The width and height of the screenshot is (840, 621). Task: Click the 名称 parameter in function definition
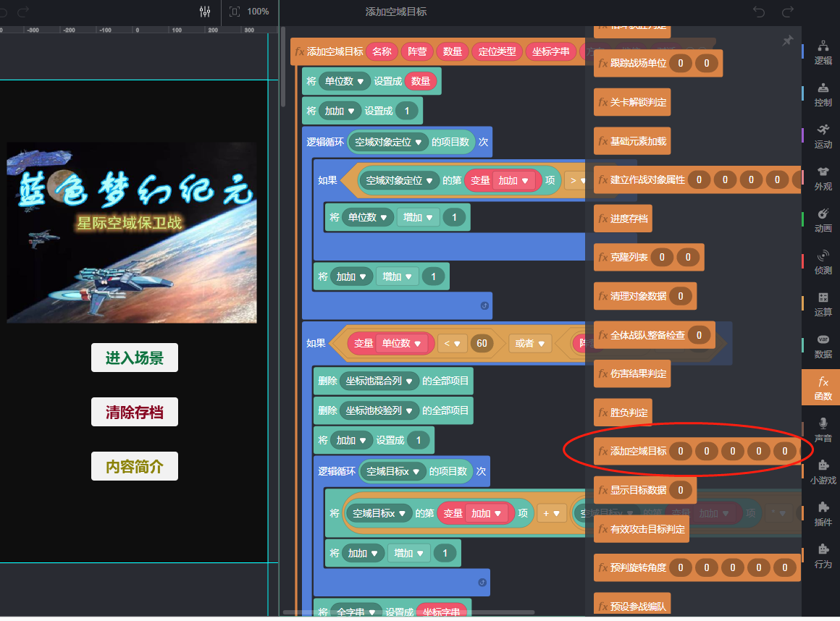pos(382,51)
